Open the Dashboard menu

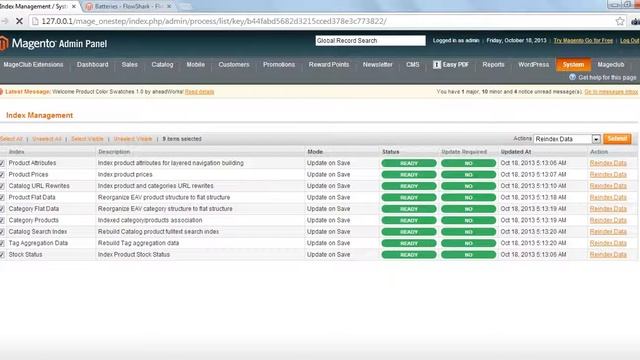pyautogui.click(x=93, y=64)
